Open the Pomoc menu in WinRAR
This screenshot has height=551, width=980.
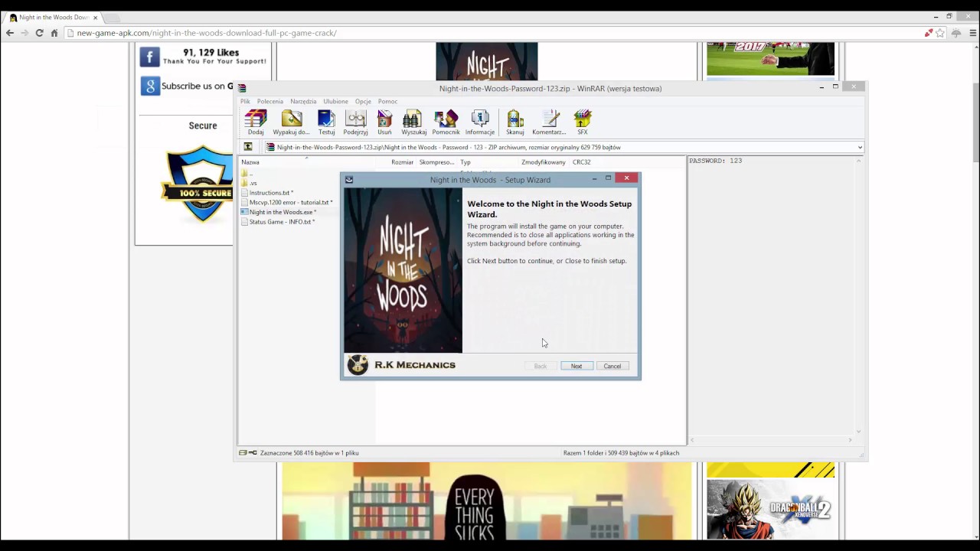tap(387, 101)
